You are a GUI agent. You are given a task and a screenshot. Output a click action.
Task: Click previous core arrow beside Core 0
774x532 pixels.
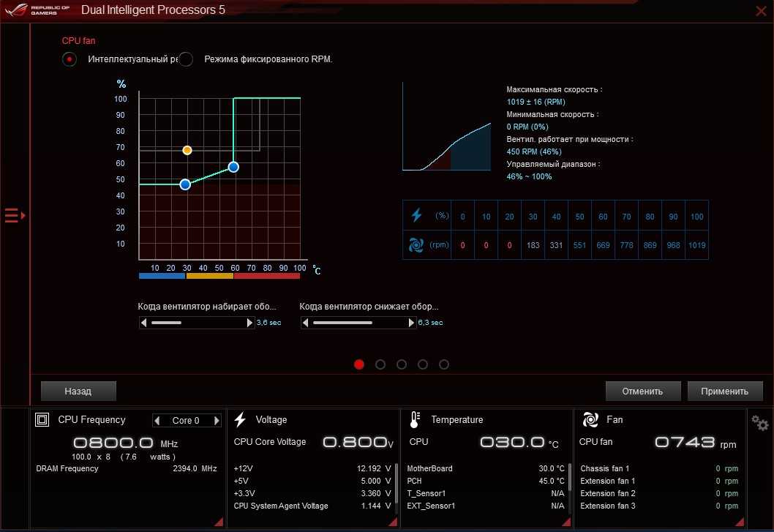coord(157,421)
